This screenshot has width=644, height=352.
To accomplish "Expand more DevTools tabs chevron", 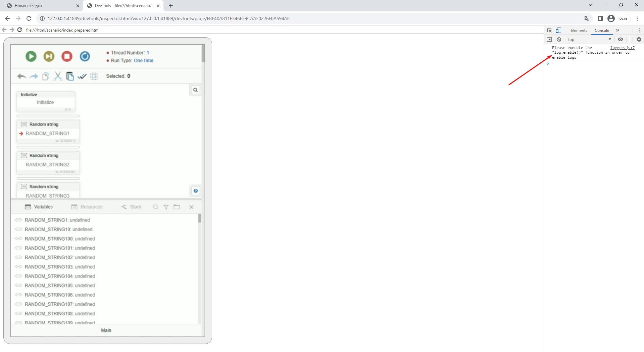I will [x=617, y=30].
